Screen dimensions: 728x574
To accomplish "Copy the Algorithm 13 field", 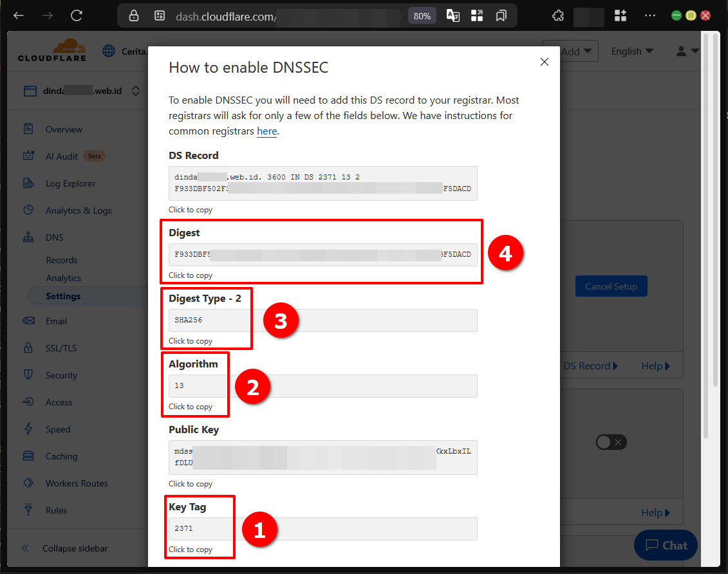I will (x=322, y=386).
